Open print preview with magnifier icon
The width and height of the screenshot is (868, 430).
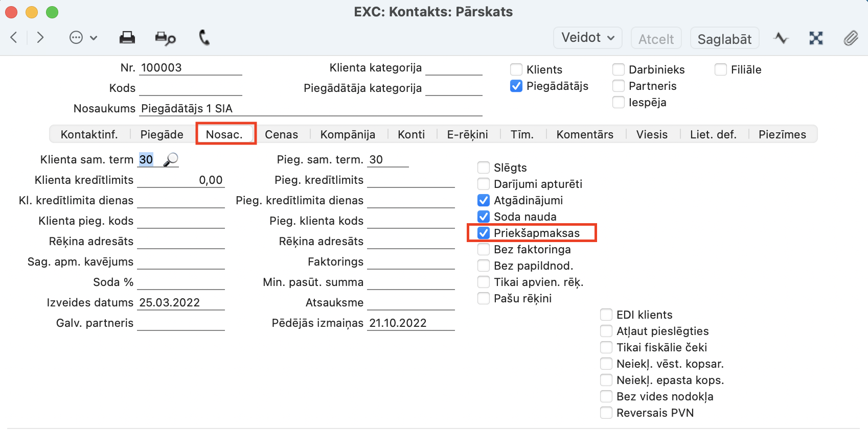point(165,38)
